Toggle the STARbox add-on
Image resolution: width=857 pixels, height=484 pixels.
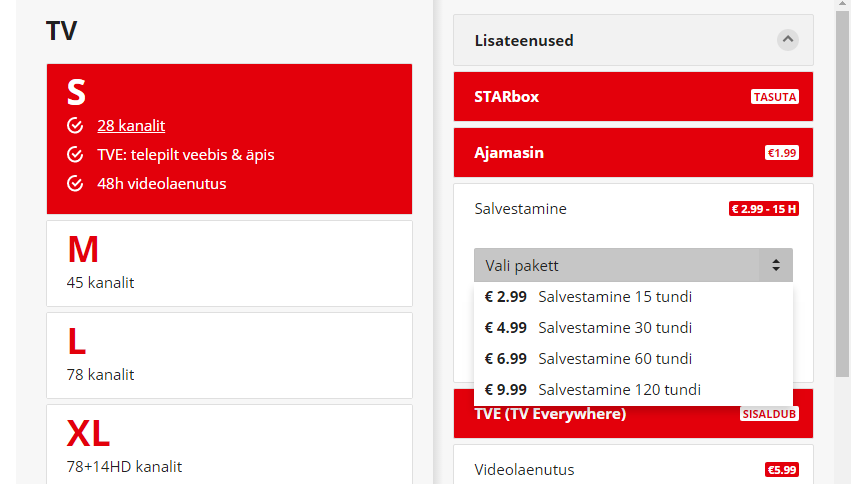coord(633,97)
